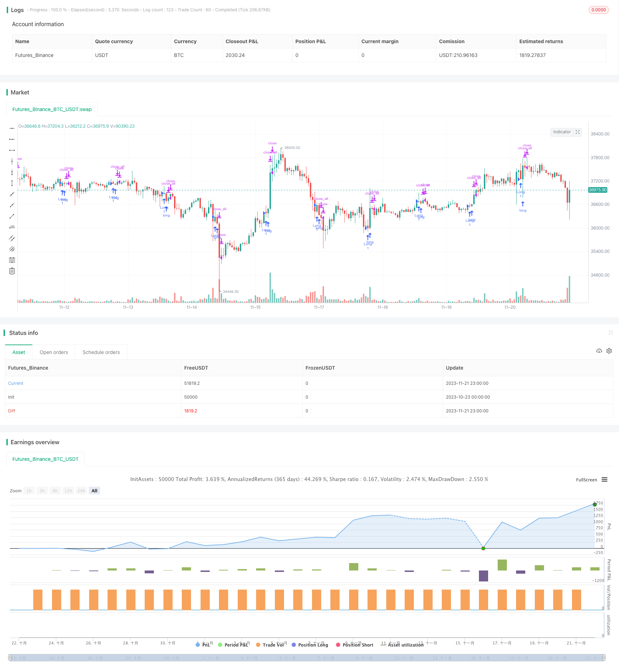This screenshot has height=672, width=619.
Task: Select the Futures_Binance_BTC_USDT:swap tab
Action: click(52, 109)
